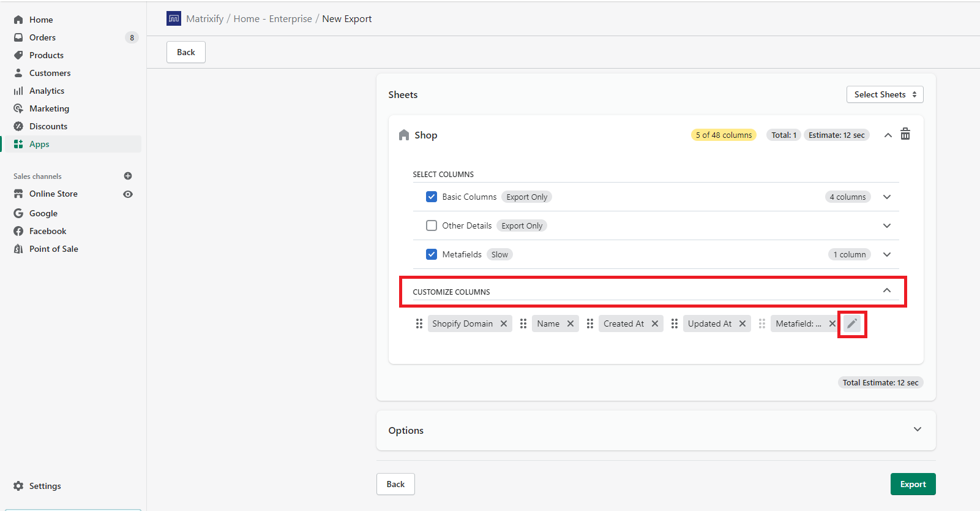Go to Products in sidebar

(x=47, y=55)
